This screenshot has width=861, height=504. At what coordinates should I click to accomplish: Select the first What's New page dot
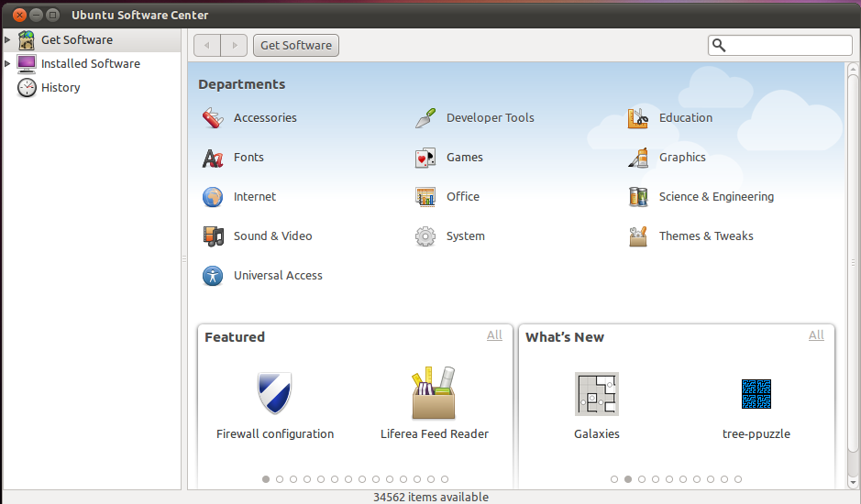(614, 479)
